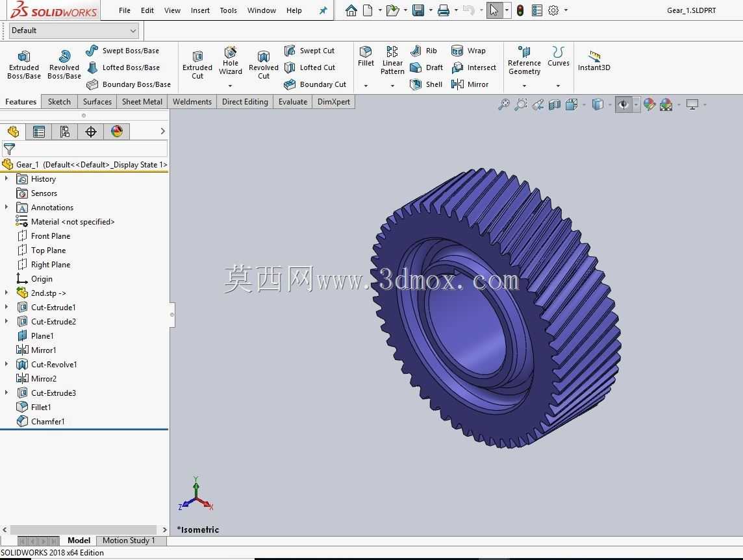743x560 pixels.
Task: Toggle Instant3D mode
Action: click(594, 60)
